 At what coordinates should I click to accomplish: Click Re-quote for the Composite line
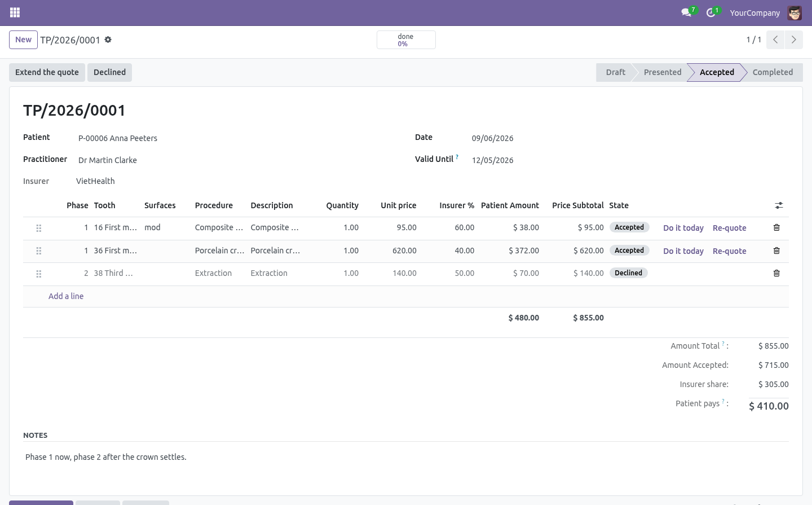coord(729,228)
